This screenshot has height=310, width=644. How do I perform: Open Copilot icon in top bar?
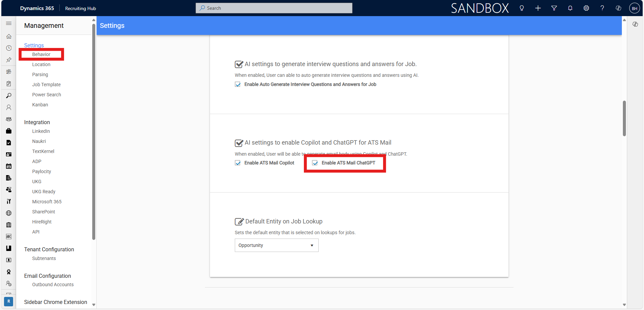click(x=619, y=8)
